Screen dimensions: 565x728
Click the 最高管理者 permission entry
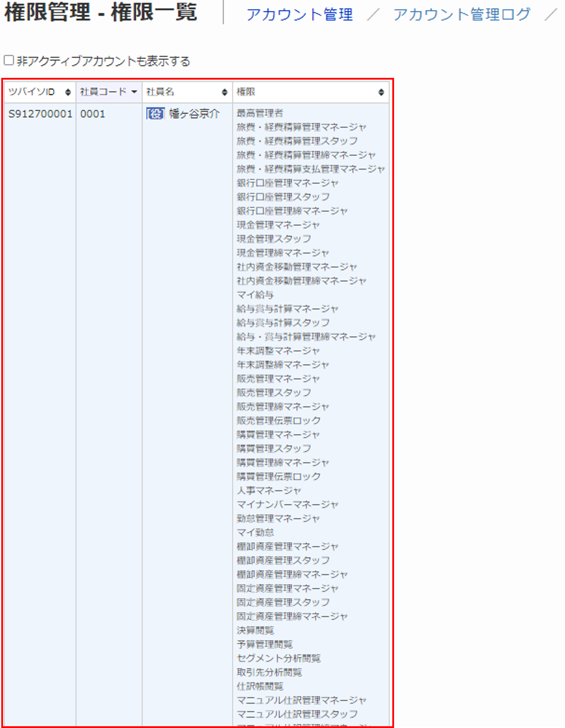(x=260, y=113)
